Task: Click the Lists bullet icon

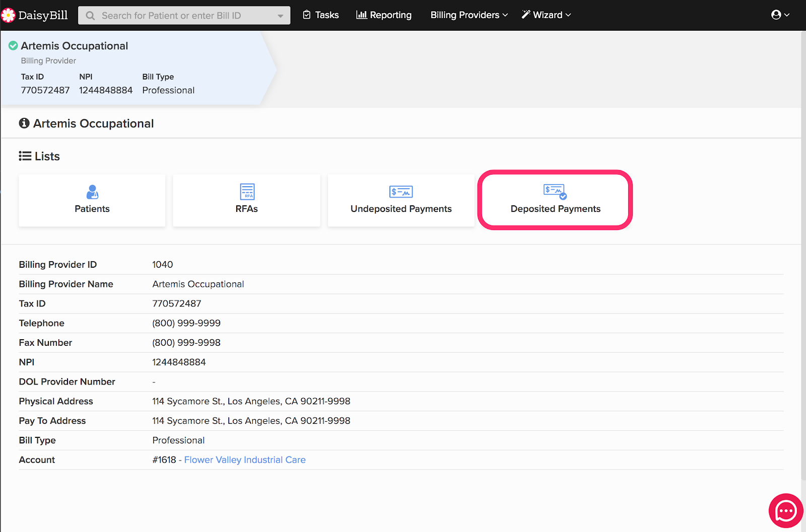Action: [25, 156]
